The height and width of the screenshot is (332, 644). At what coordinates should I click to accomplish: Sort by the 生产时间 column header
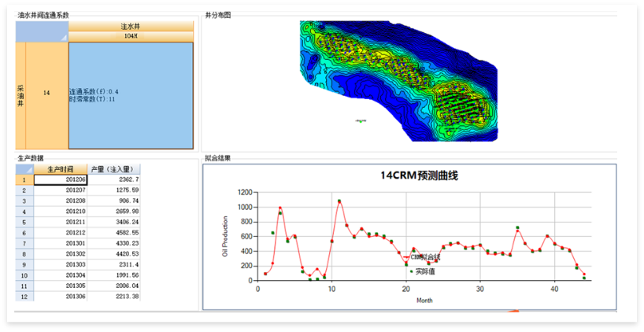(x=60, y=169)
